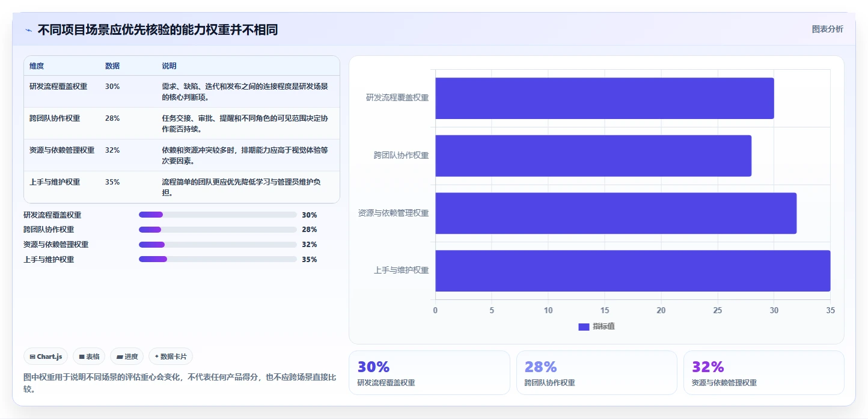Select the 说明 column header
The width and height of the screenshot is (868, 419).
click(169, 66)
